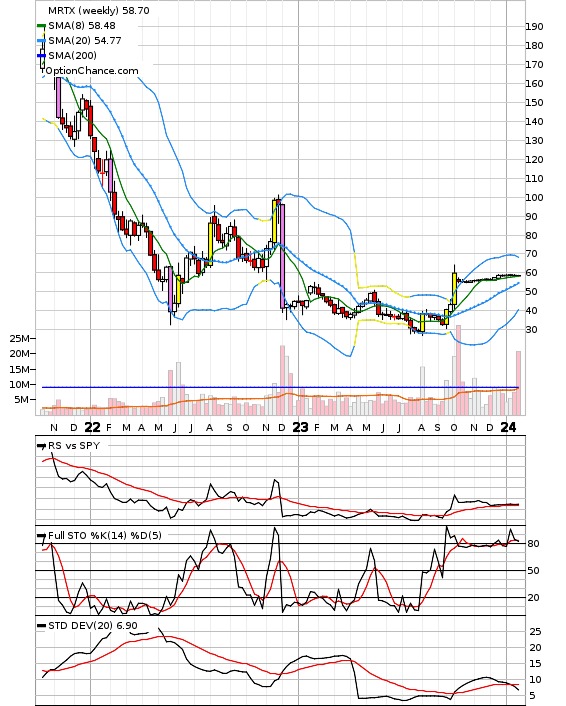
Task: Click the STD DEV(20) 6.90 label
Action: (x=93, y=625)
